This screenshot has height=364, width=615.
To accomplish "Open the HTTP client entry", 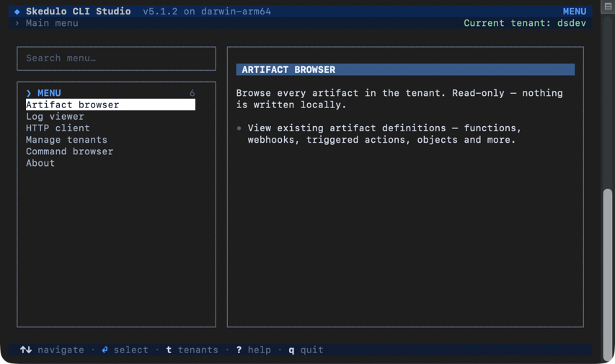I will point(58,128).
